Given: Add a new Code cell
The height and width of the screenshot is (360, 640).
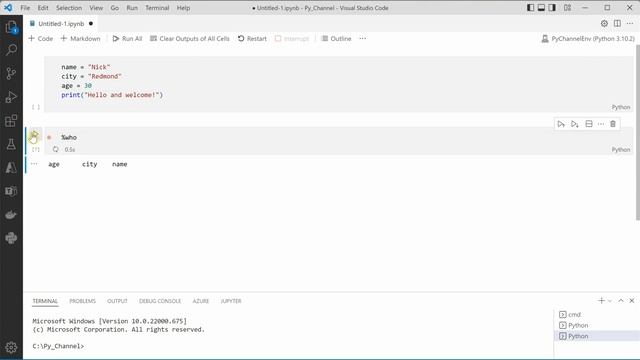Looking at the screenshot, I should 40,38.
